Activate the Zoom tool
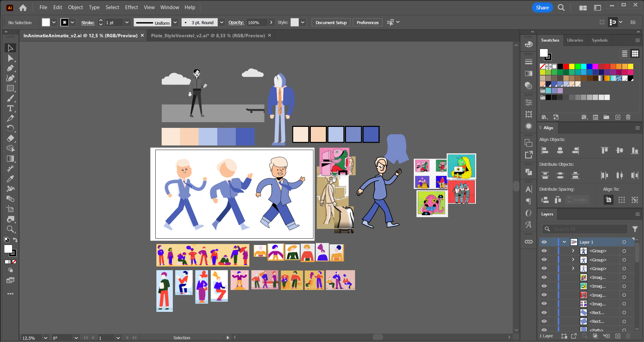Viewport: 644px width, 342px height. tap(10, 229)
